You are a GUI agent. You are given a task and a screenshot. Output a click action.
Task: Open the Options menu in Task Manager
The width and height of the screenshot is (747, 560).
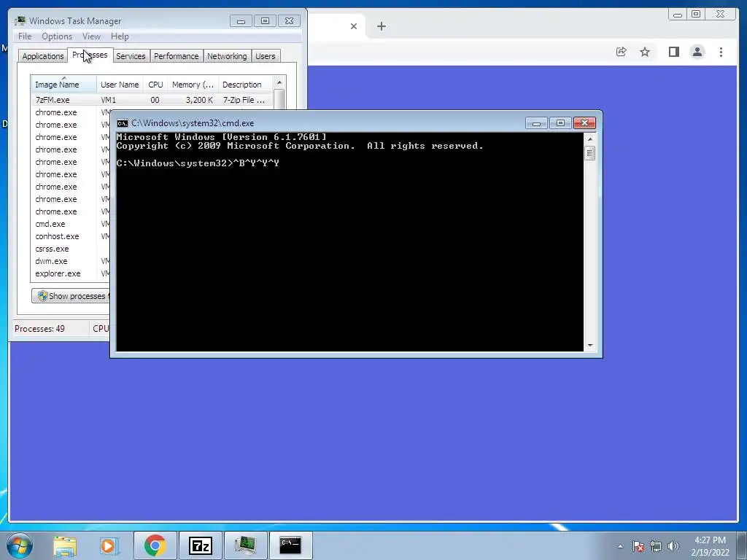click(57, 36)
